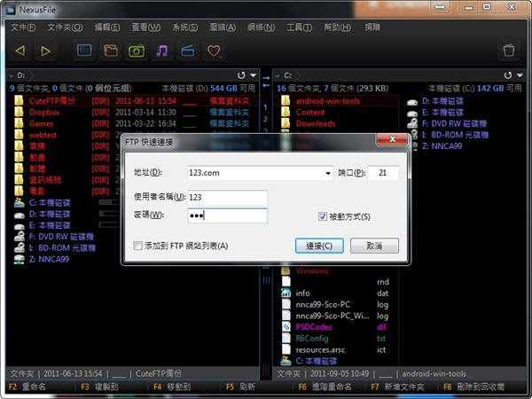Click F8 delete to recycle bin

pos(474,387)
